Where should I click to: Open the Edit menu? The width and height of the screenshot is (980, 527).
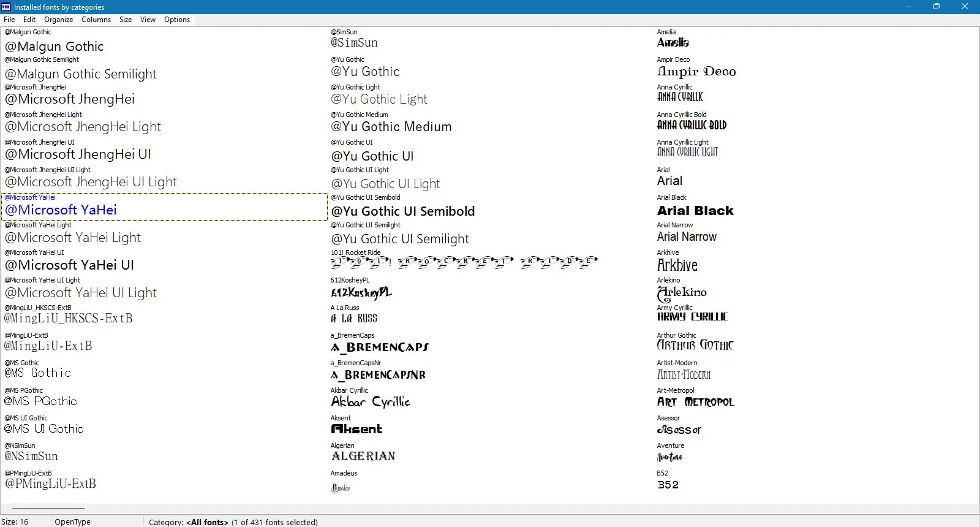tap(29, 20)
